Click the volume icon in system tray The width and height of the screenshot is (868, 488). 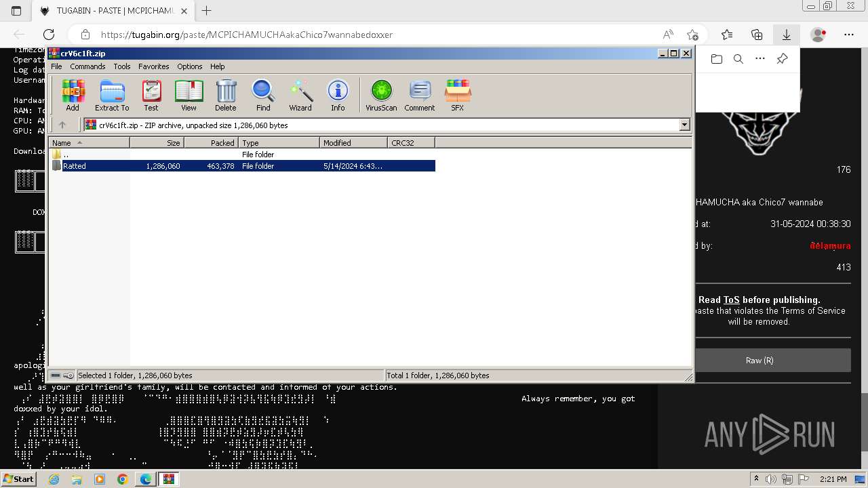tap(771, 479)
